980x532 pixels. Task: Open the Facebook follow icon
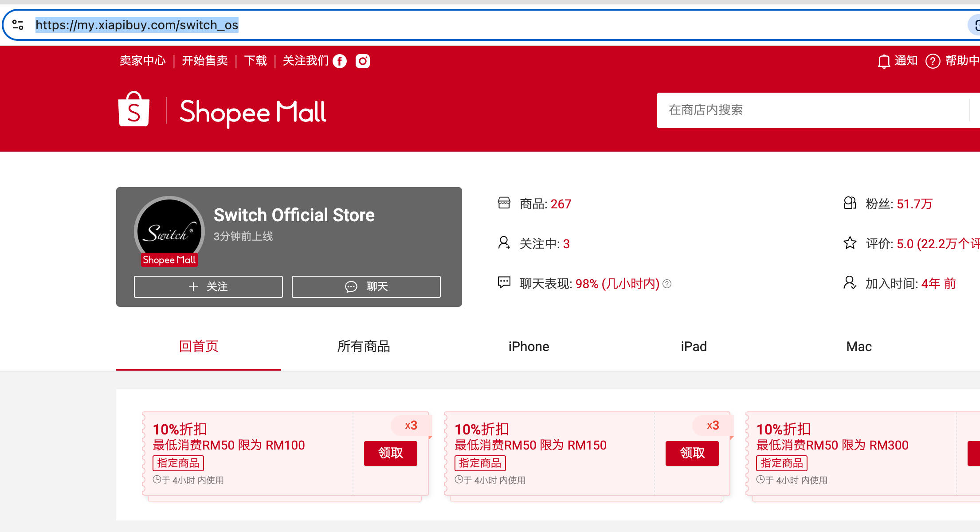coord(340,61)
